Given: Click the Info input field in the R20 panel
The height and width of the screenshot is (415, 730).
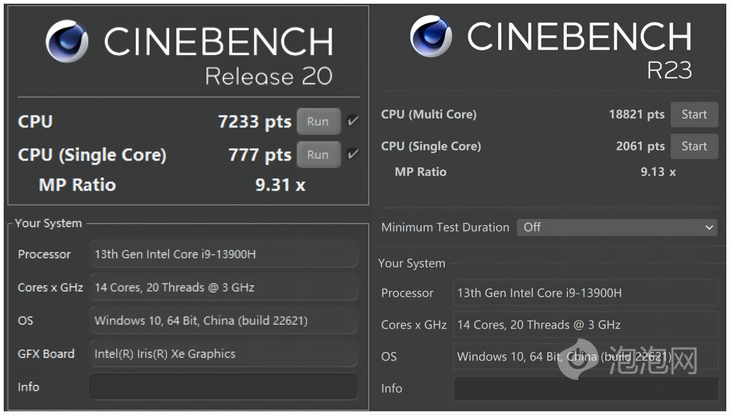Looking at the screenshot, I should pyautogui.click(x=223, y=387).
